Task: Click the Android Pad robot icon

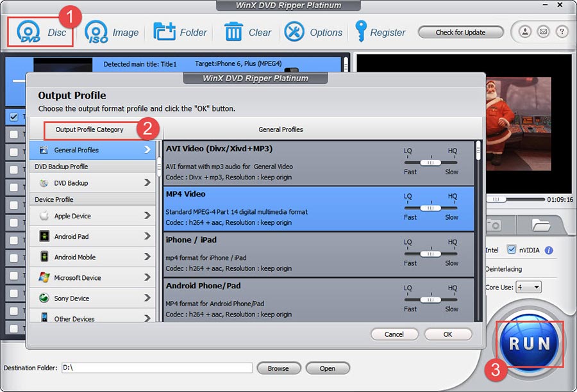Action: tap(44, 236)
